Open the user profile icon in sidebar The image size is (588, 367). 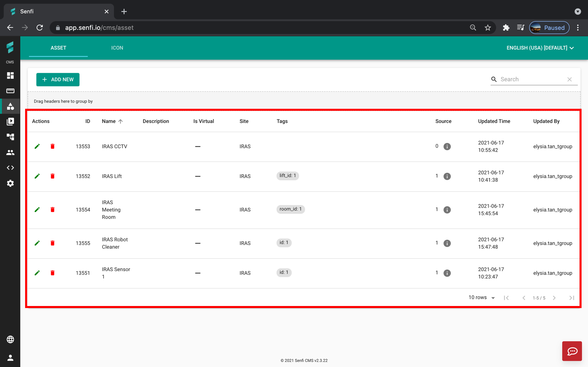[x=10, y=358]
